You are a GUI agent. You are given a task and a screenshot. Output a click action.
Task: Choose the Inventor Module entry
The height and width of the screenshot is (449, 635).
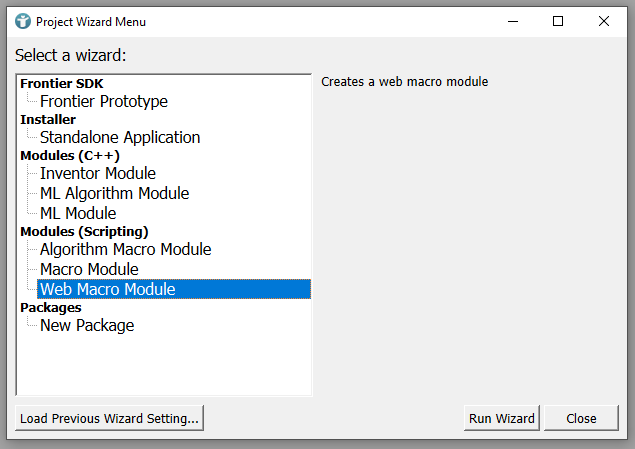point(97,173)
